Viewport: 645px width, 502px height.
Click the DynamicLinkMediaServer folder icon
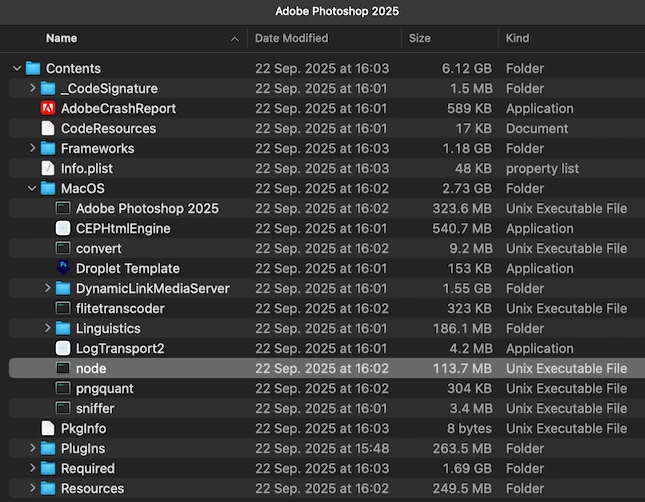[x=63, y=288]
